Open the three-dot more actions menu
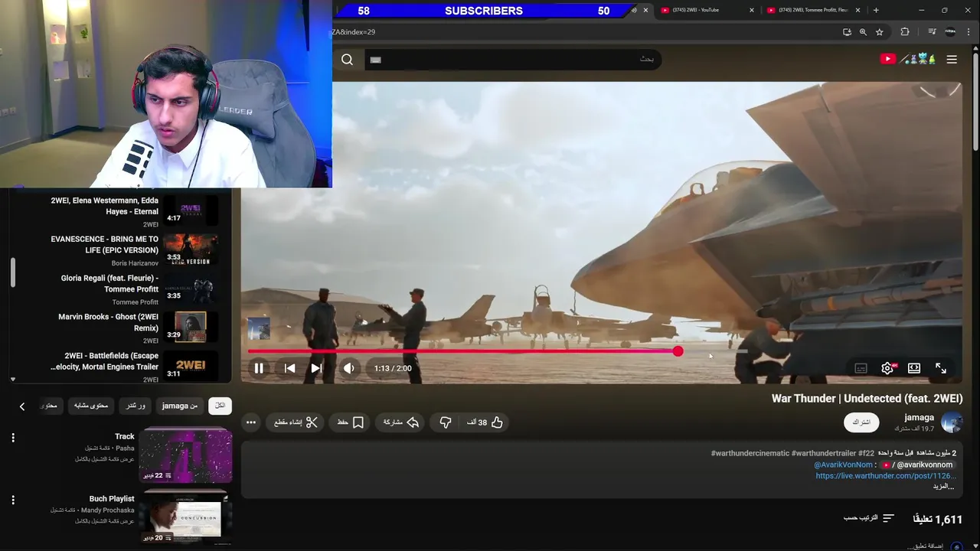 (250, 422)
